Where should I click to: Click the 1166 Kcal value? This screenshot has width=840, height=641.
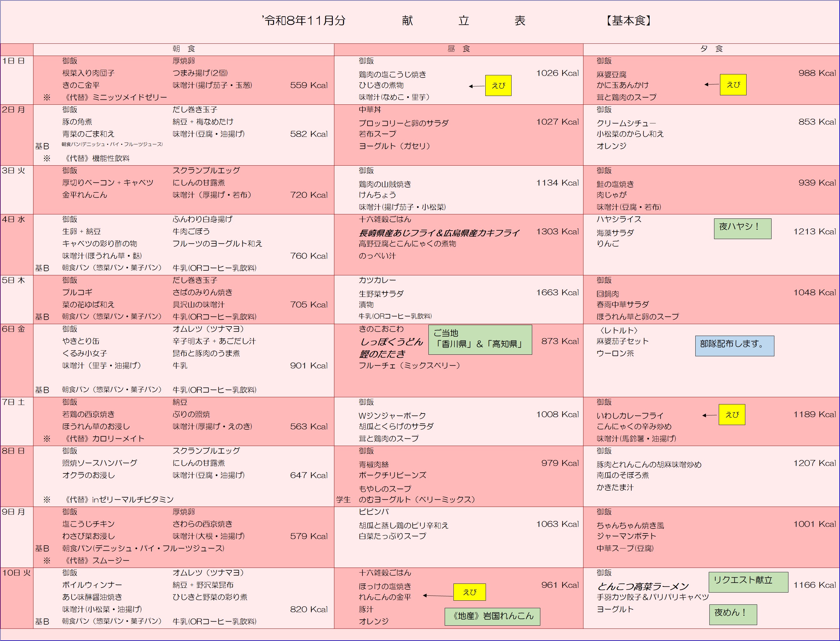click(x=814, y=585)
